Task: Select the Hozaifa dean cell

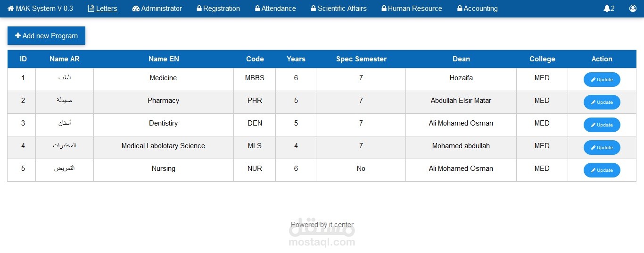Action: [461, 78]
